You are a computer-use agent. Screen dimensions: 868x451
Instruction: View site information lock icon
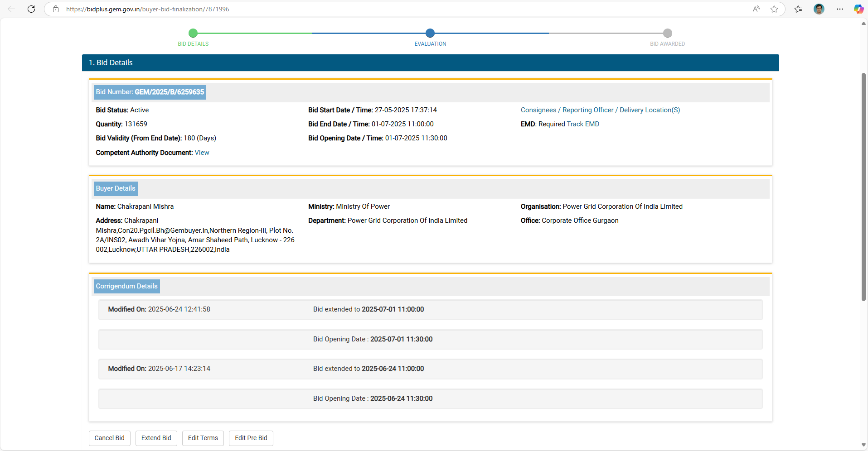tap(56, 9)
